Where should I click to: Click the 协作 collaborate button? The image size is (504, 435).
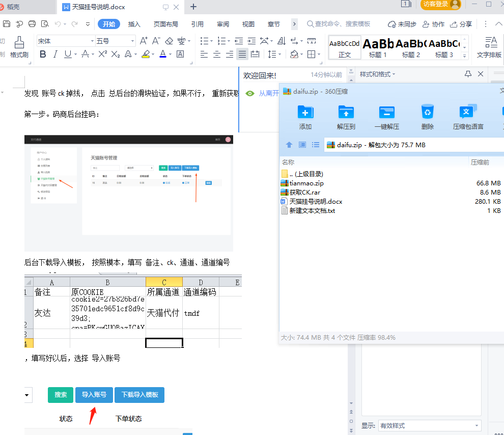pyautogui.click(x=433, y=24)
